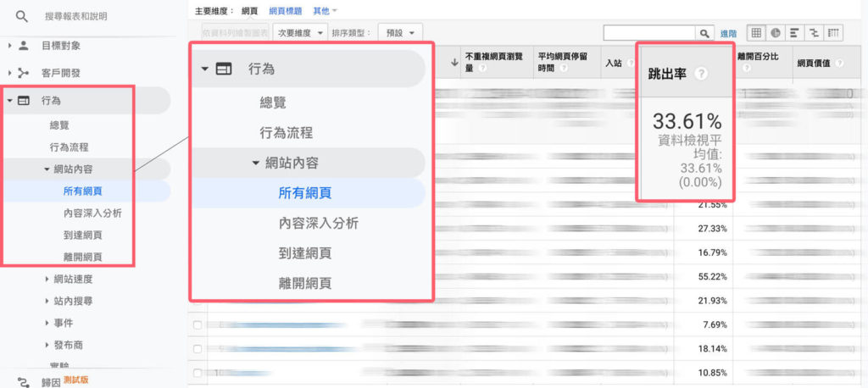The image size is (868, 388).
Task: Click the help icon beside 跳出率
Action: [701, 74]
